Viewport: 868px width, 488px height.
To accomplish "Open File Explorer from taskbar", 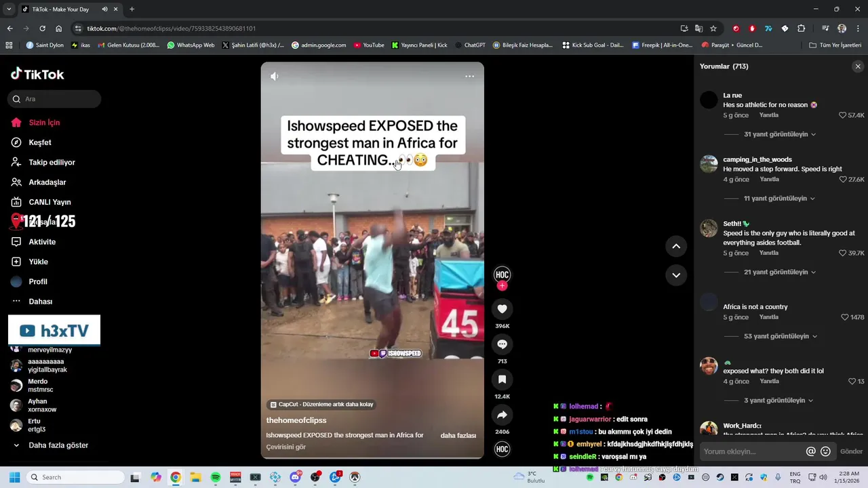I will click(195, 477).
